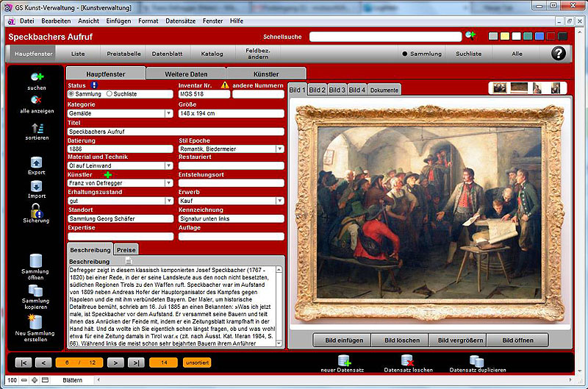Click the sortieren icon in the sidebar
588x389 pixels.
(37, 128)
